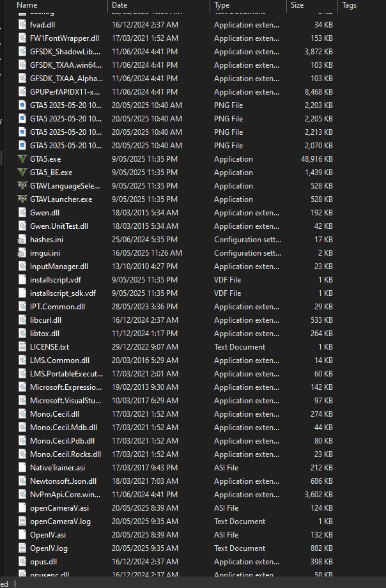Screen dimensions: 386x588
Task: Click the date 25/06/2024 5:35 PM
Action: click(145, 240)
